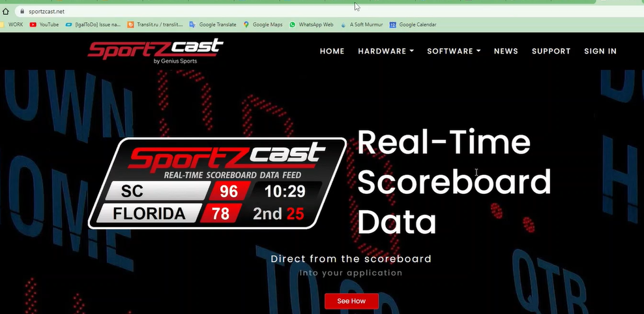Screen dimensions: 644x314
Task: Open the Translit.ru bookmark
Action: click(x=155, y=25)
